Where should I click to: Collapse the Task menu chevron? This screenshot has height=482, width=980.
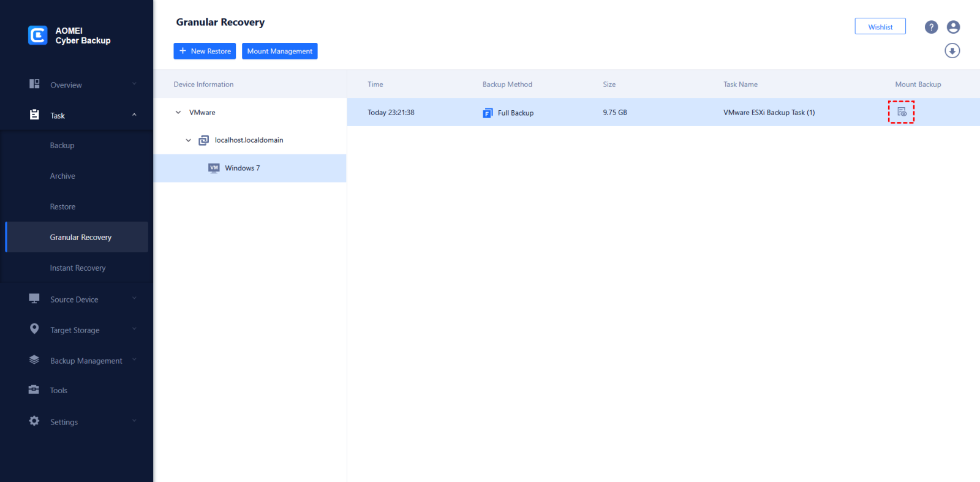pyautogui.click(x=134, y=115)
